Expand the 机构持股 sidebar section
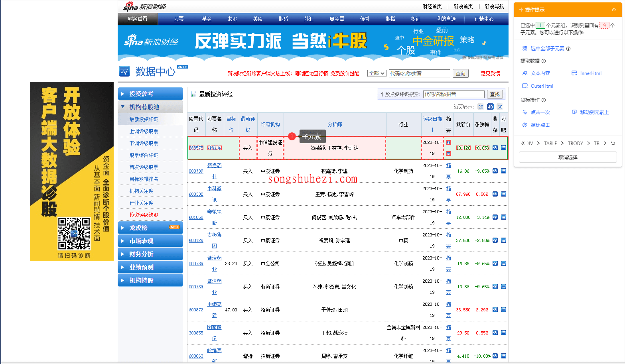 point(150,280)
